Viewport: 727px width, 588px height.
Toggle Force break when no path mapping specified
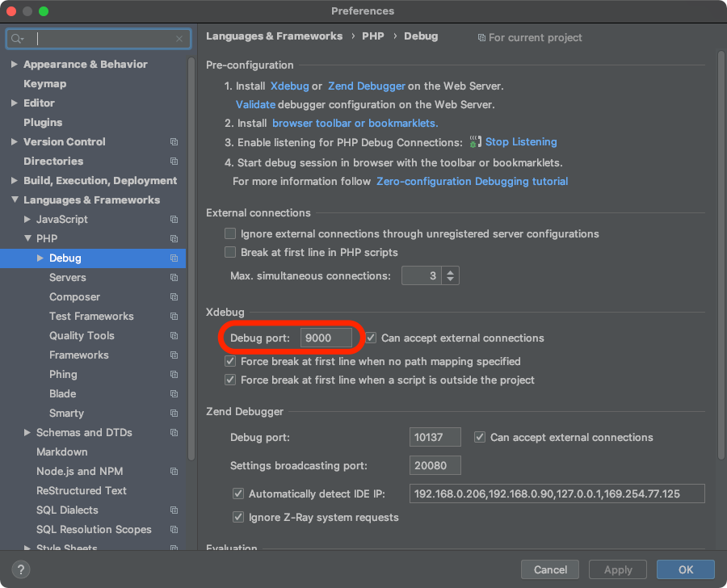coord(230,361)
